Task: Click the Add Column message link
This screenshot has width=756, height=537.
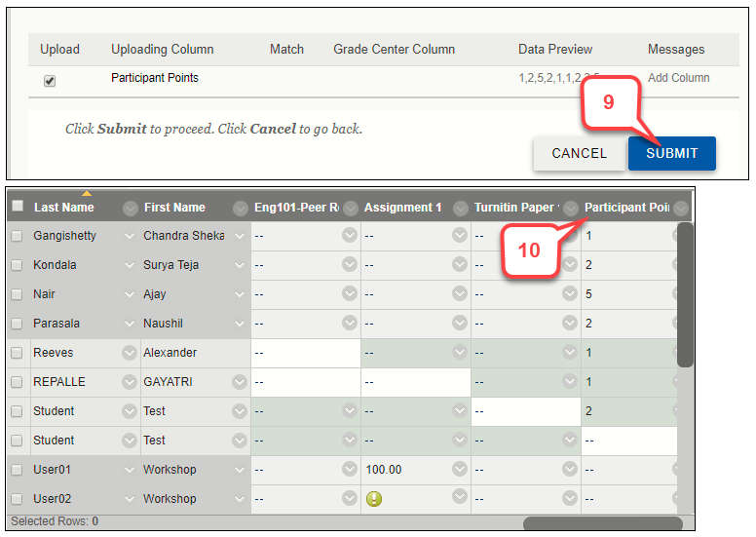Action: (x=678, y=78)
